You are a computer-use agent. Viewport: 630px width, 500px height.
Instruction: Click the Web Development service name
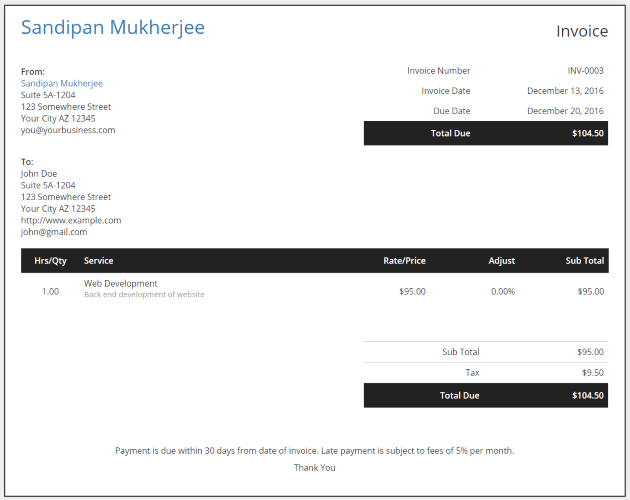(121, 283)
